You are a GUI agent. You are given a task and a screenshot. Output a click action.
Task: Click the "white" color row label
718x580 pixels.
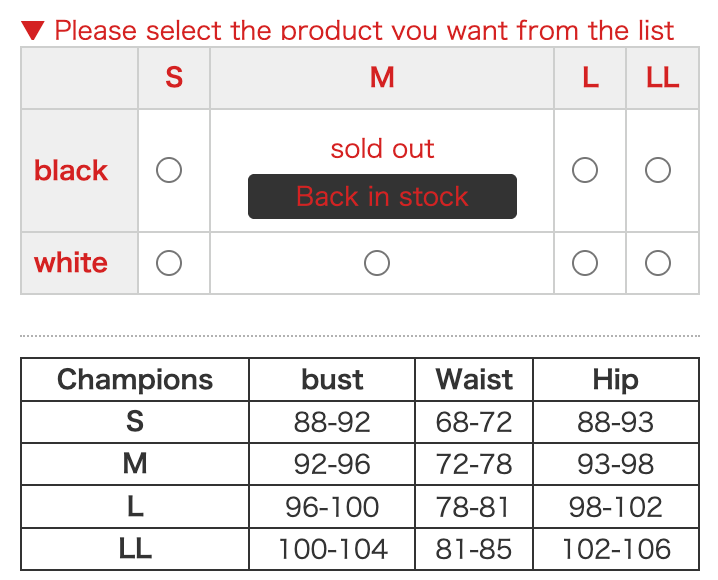(71, 263)
